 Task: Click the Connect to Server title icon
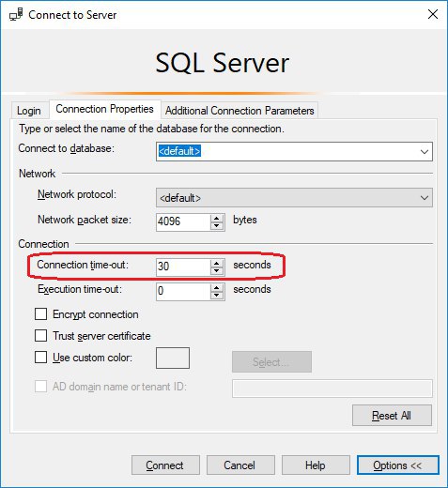(16, 15)
